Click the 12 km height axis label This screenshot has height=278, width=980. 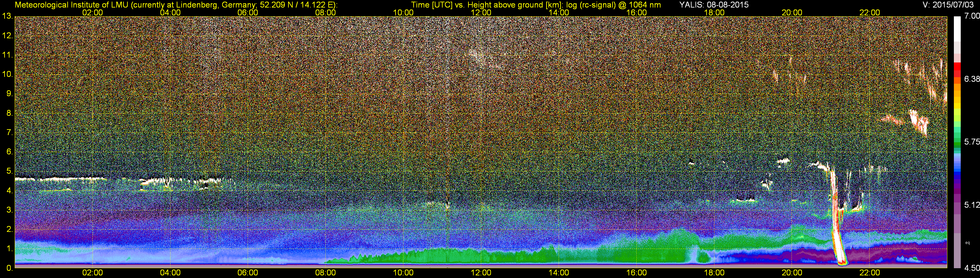[7, 36]
